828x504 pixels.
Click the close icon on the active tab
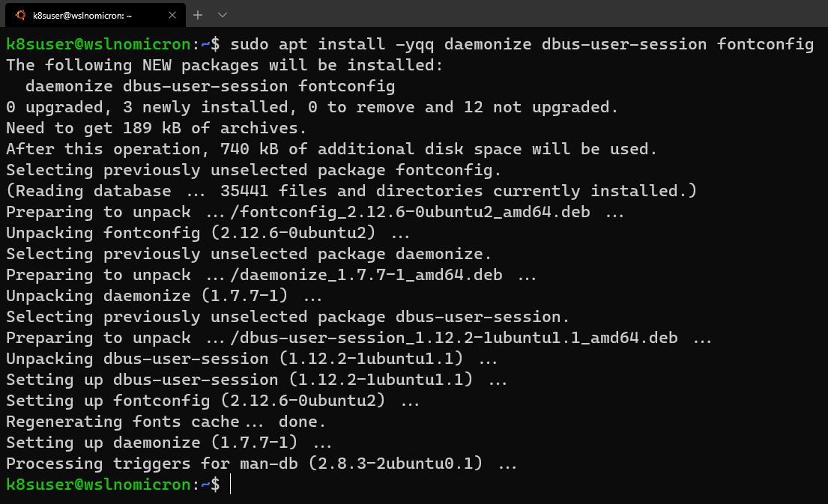(x=172, y=13)
